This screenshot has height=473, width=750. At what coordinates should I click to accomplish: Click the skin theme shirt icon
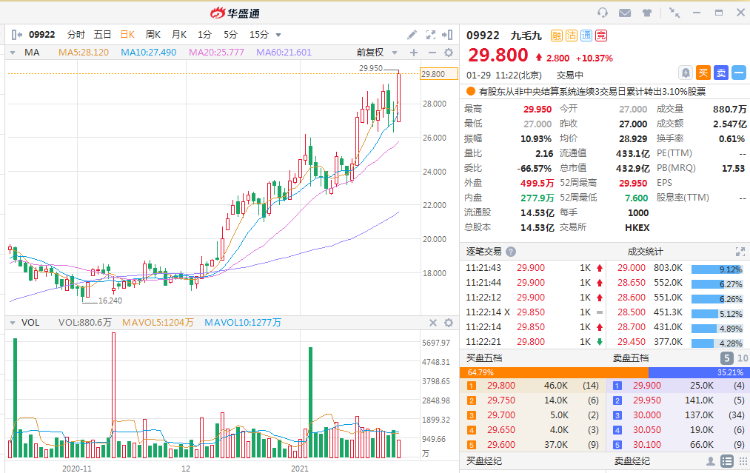648,13
